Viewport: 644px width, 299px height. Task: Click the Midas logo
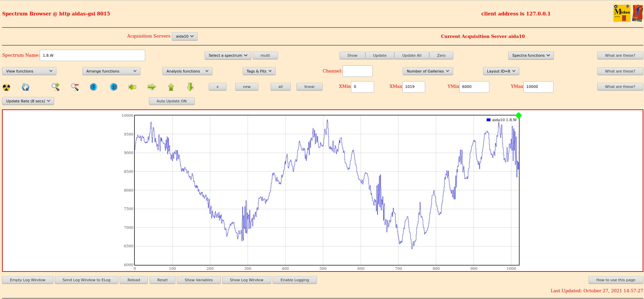[621, 13]
